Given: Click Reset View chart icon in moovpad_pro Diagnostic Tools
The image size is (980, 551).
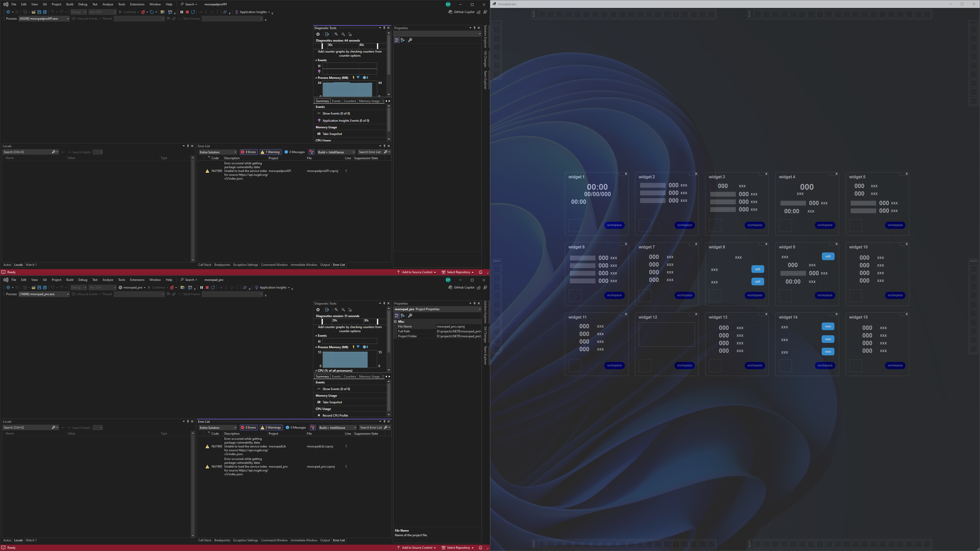Looking at the screenshot, I should coord(350,310).
